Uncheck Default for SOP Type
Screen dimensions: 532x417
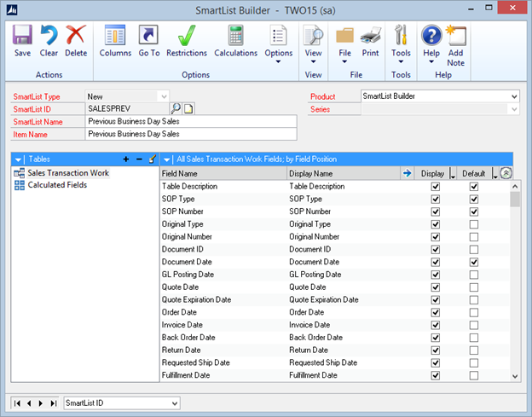coord(474,200)
